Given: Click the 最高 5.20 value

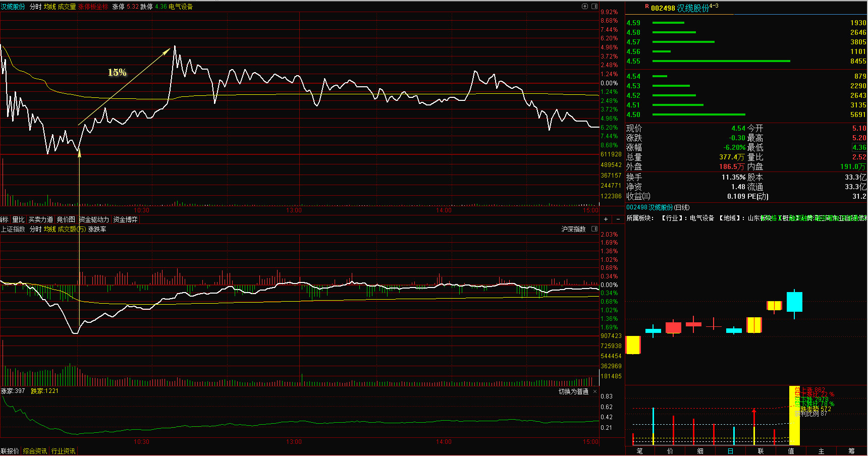Looking at the screenshot, I should point(859,138).
